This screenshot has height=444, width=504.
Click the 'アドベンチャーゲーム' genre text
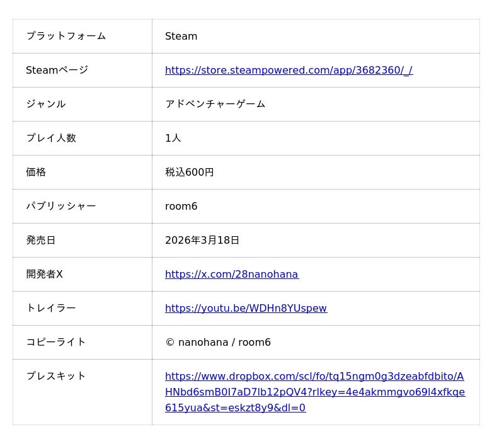215,105
